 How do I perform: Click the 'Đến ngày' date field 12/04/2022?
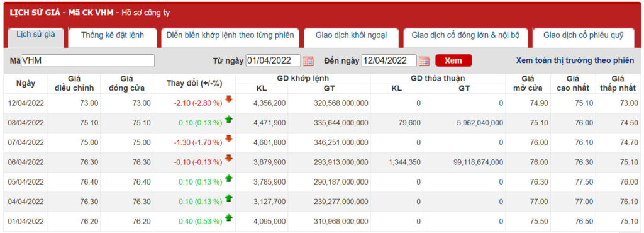coord(389,61)
